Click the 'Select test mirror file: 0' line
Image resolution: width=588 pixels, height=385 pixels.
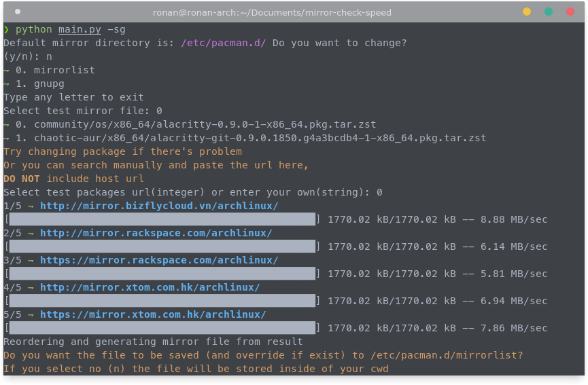click(83, 111)
